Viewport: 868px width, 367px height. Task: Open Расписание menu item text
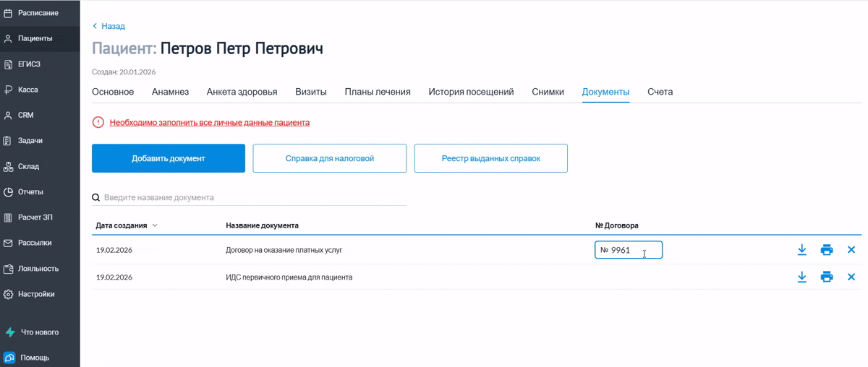pyautogui.click(x=38, y=13)
